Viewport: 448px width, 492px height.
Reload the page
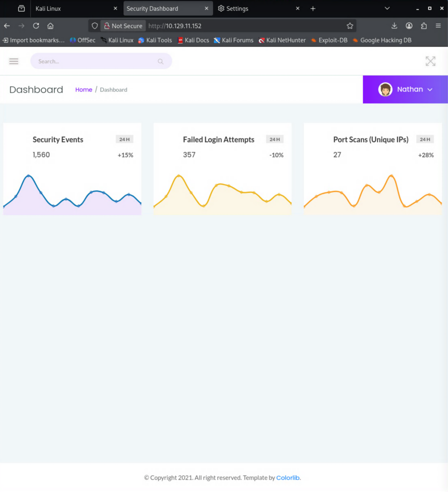[36, 26]
